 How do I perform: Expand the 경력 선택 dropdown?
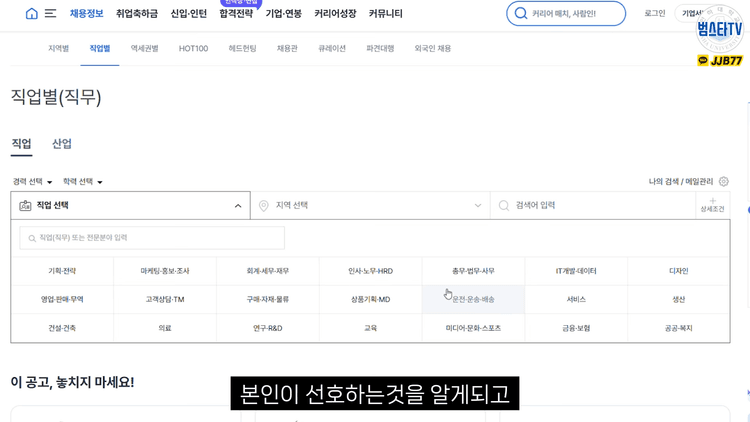(x=32, y=182)
